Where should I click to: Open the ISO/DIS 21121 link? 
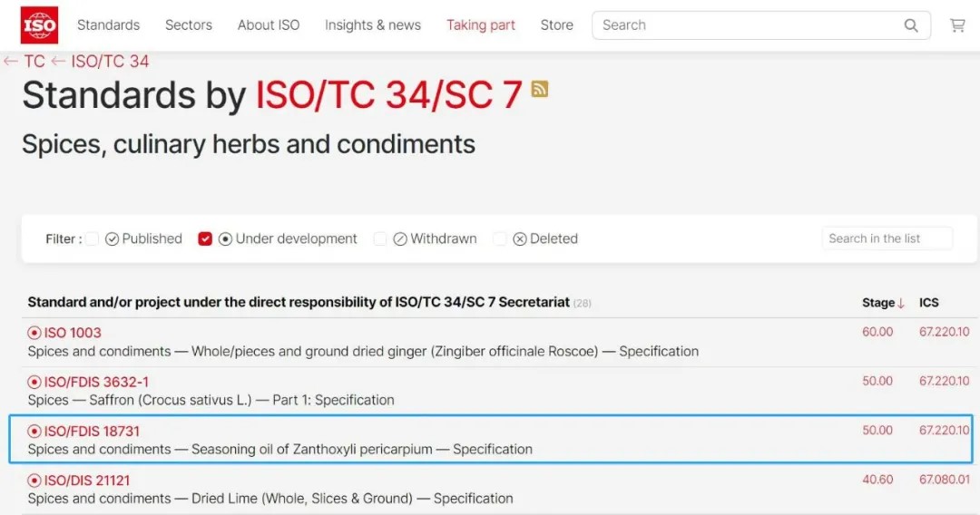tap(87, 481)
